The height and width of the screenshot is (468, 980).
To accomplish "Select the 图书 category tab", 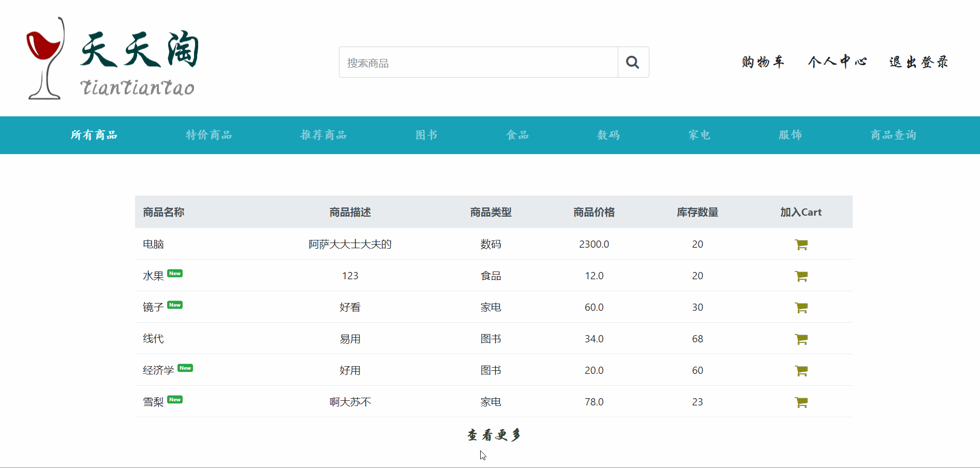I will coord(427,135).
